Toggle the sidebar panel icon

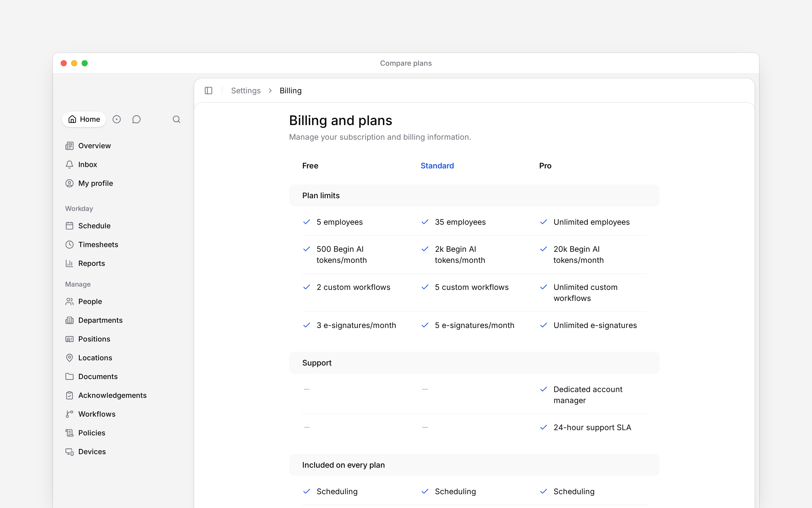click(x=208, y=91)
